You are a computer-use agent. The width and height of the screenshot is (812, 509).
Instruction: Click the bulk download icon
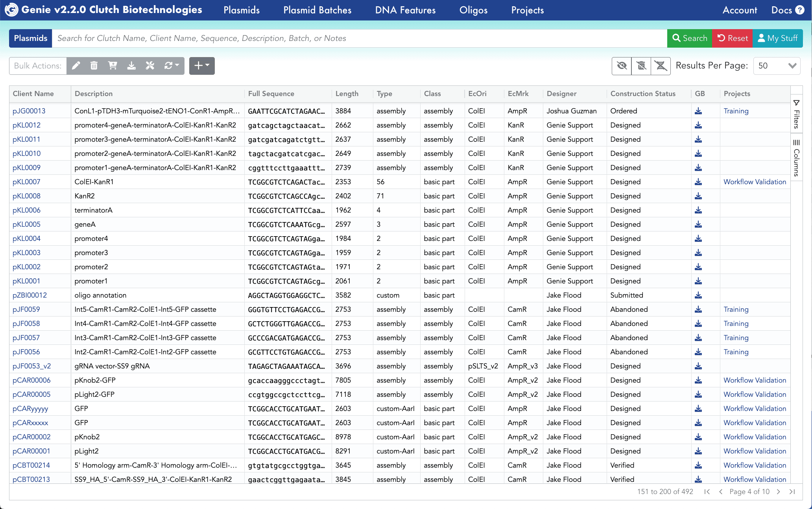pos(131,66)
